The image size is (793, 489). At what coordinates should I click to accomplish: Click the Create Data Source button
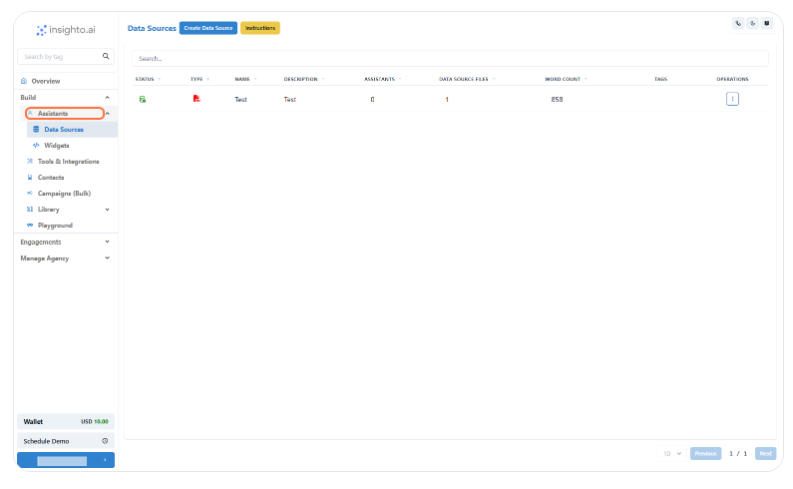tap(208, 28)
